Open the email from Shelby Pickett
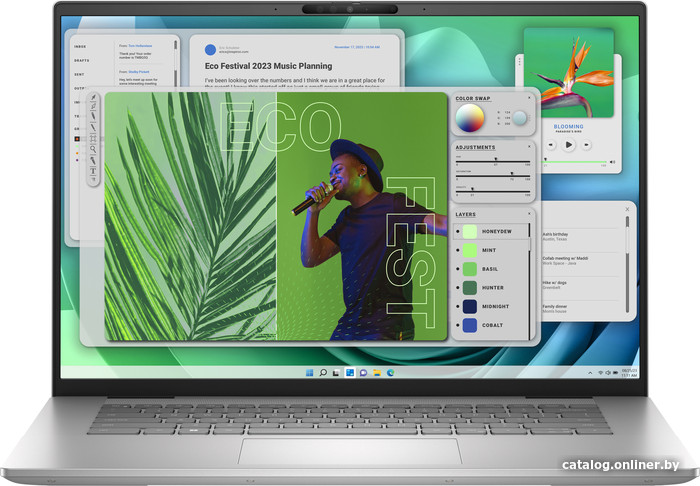 (138, 78)
